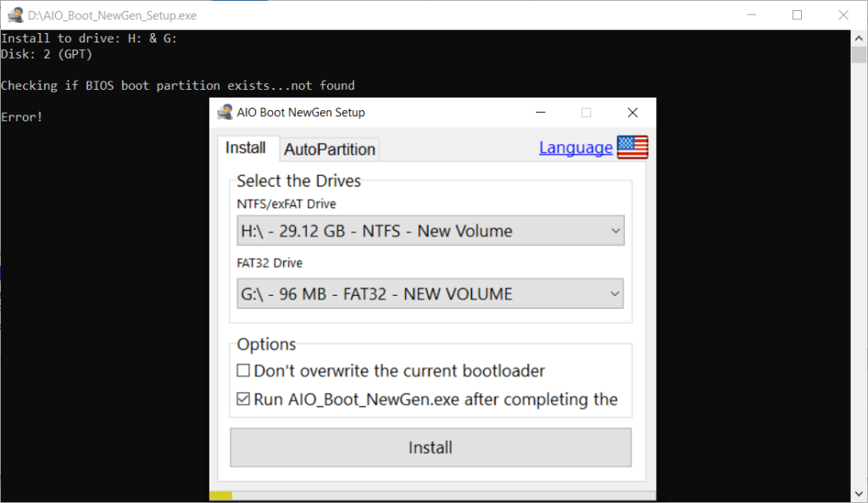Screen dimensions: 868x503
Task: Minimize the AIO Boot NewGen Setup dialog
Action: (540, 111)
